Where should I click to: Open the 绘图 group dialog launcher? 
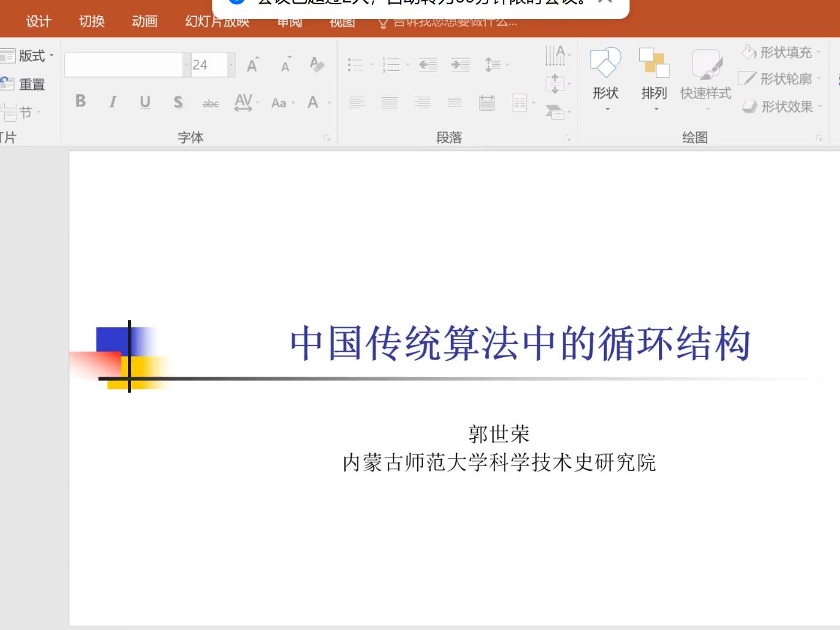point(819,138)
